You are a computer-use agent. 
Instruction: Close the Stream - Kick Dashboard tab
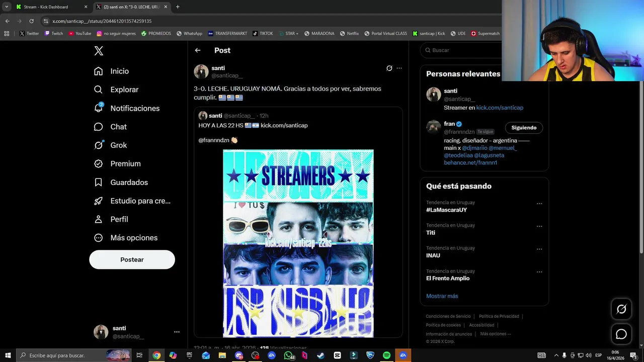pyautogui.click(x=86, y=7)
